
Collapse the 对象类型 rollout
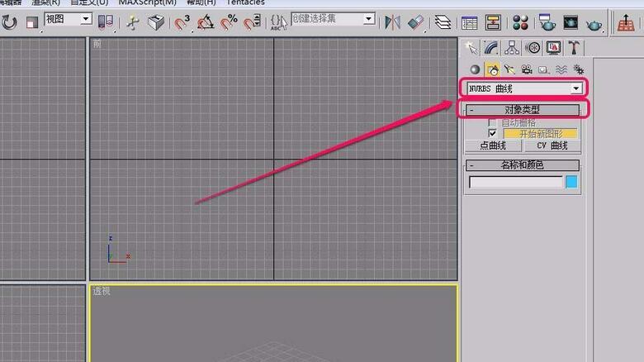(521, 109)
